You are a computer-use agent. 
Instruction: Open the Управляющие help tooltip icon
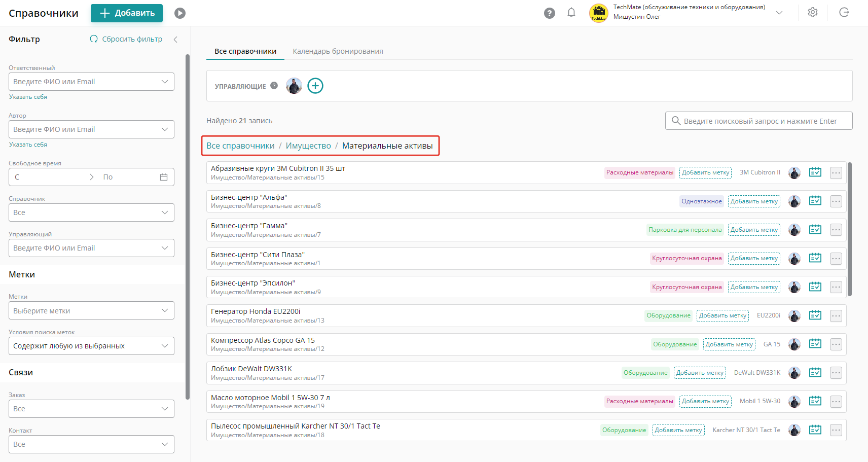(x=274, y=86)
